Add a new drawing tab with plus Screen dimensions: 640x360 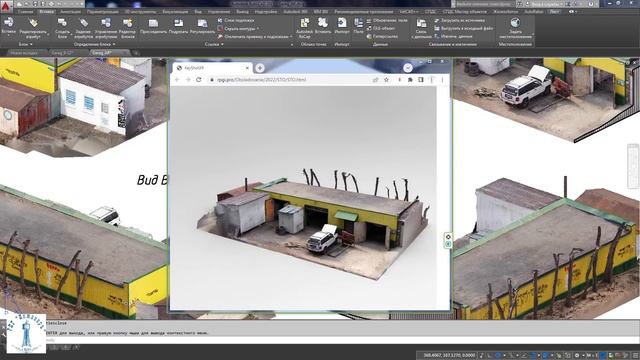pos(136,53)
